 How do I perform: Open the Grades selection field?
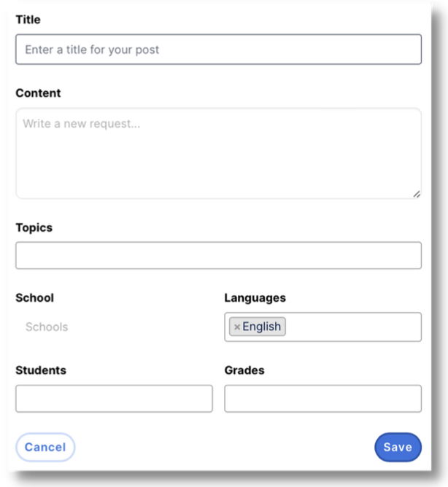click(x=323, y=399)
